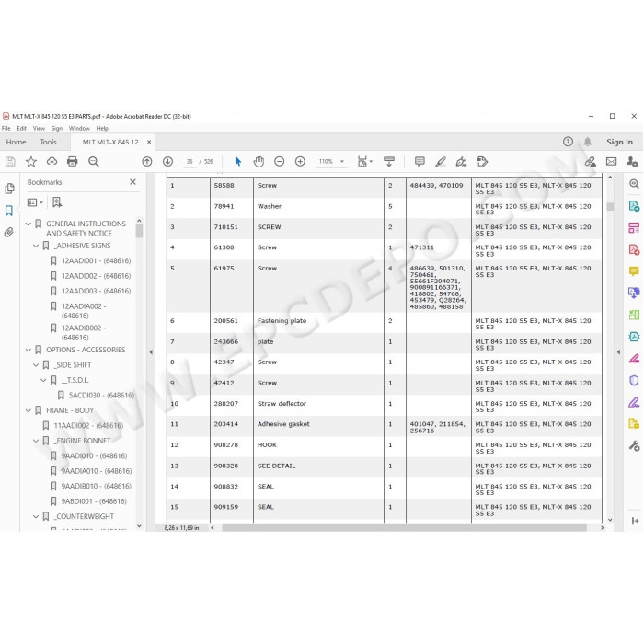644x644 pixels.
Task: Collapse GENERAL INSTRUCTIONS AND SAFETY NOTICE
Action: [x=29, y=224]
